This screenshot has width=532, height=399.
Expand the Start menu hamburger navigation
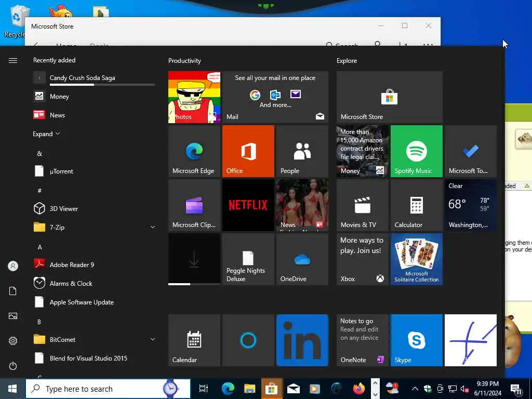(x=13, y=60)
